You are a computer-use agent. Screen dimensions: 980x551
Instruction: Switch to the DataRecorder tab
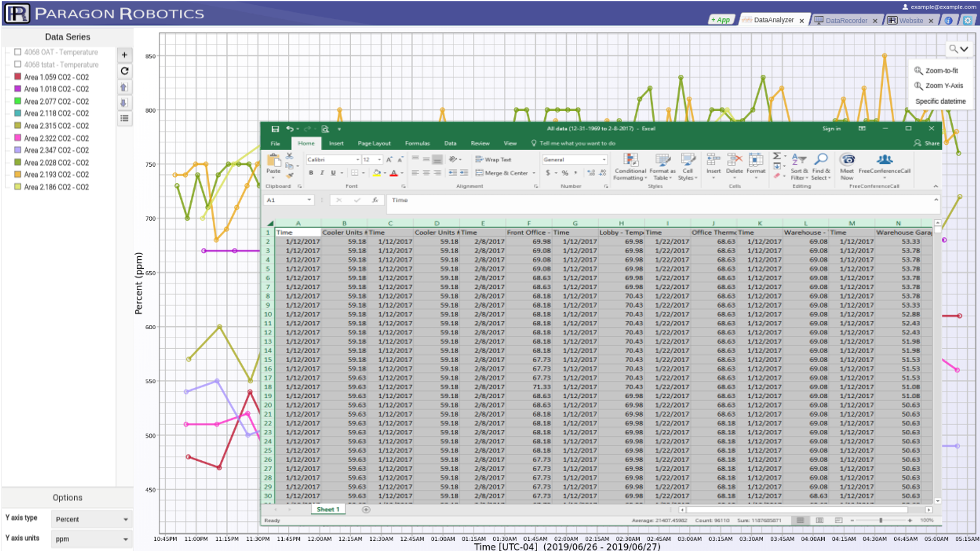pos(846,21)
